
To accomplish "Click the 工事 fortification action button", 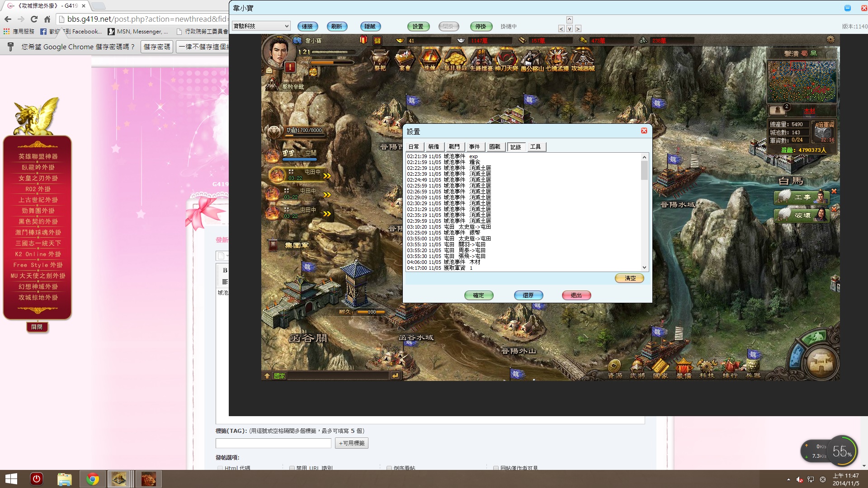I will click(x=802, y=197).
